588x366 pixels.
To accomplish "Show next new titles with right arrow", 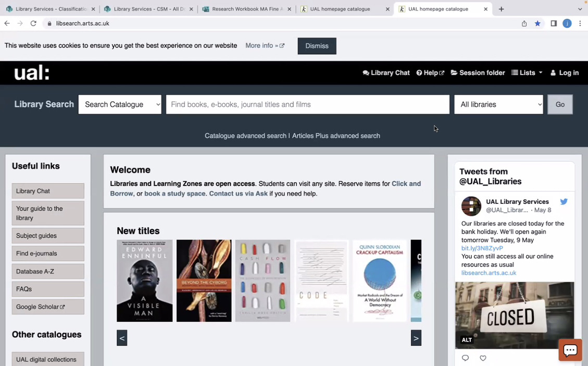I will click(x=416, y=338).
